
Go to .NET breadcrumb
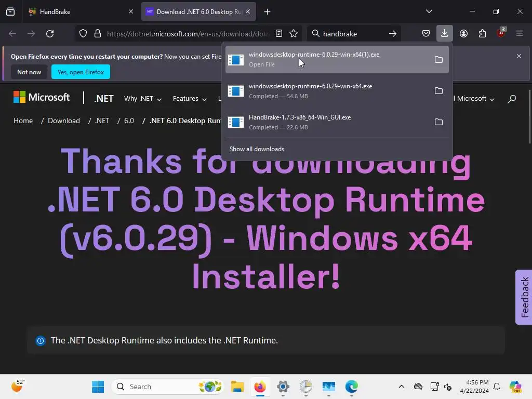(102, 121)
